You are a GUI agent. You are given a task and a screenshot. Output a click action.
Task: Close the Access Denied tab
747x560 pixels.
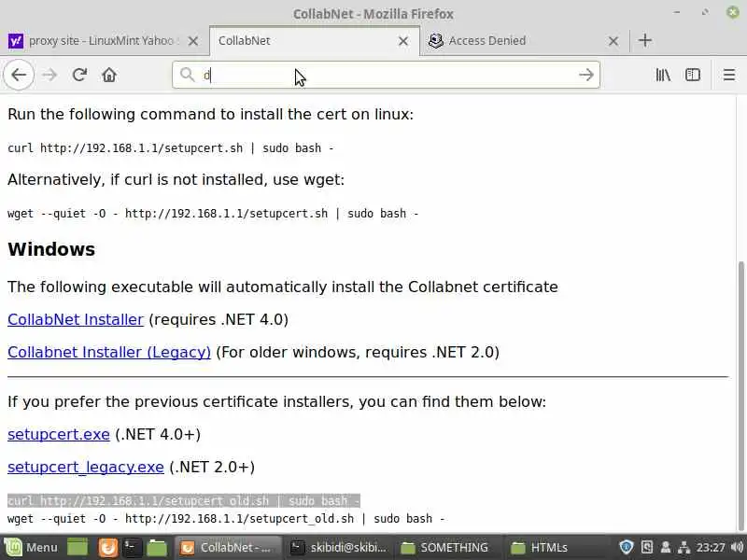click(x=613, y=41)
